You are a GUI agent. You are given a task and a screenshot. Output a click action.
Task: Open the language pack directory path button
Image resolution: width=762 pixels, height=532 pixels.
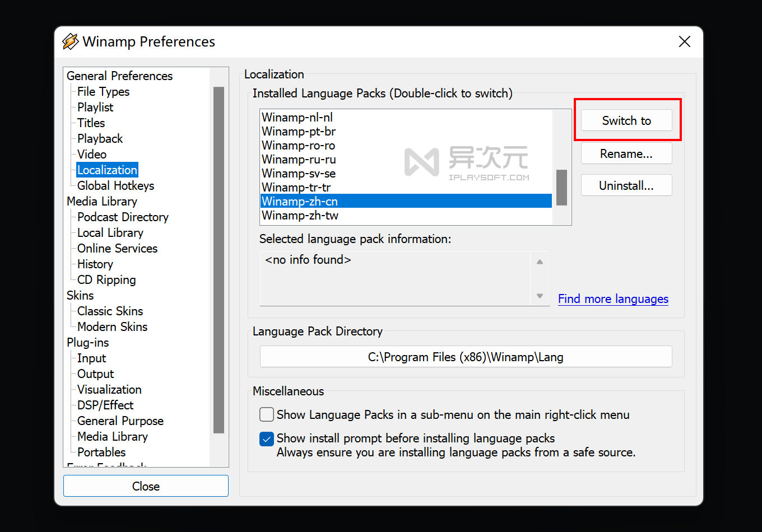click(466, 357)
